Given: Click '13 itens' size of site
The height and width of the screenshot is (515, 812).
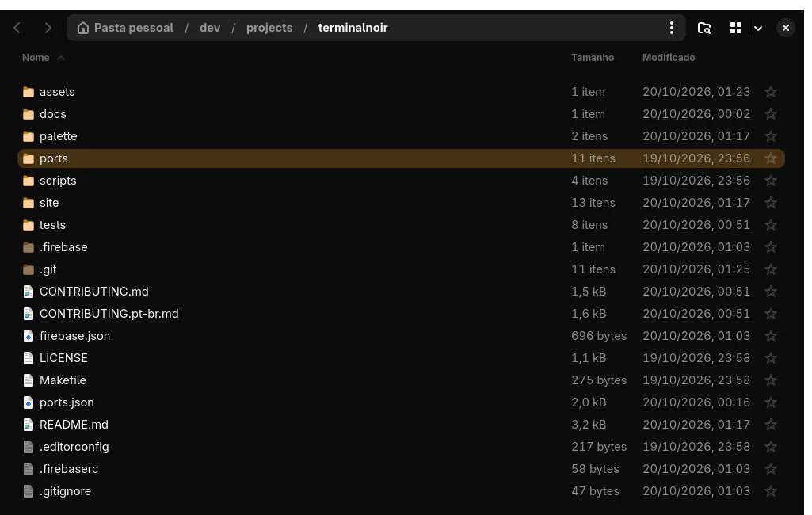Looking at the screenshot, I should pos(593,203).
